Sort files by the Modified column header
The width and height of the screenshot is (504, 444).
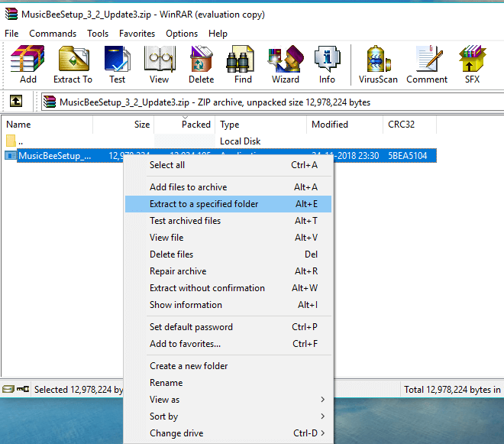[330, 125]
